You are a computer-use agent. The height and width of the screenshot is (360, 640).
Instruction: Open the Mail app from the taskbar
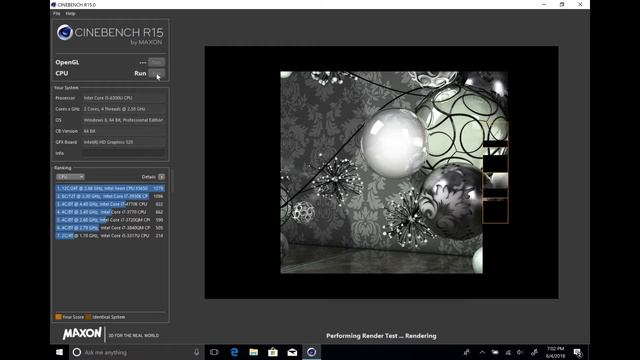click(x=292, y=352)
